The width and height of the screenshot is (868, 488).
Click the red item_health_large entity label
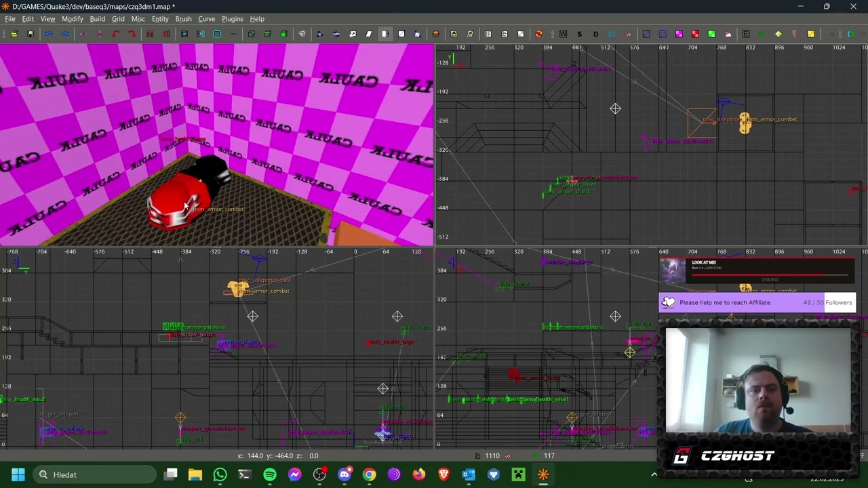392,342
